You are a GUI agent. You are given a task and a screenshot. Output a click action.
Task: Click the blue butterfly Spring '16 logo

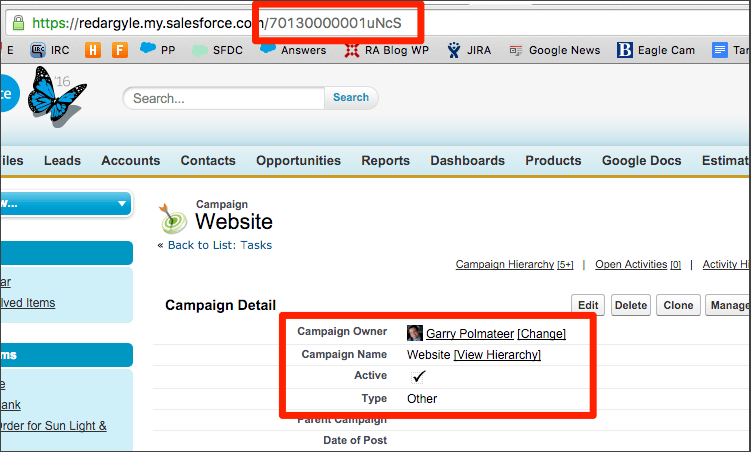pos(56,96)
